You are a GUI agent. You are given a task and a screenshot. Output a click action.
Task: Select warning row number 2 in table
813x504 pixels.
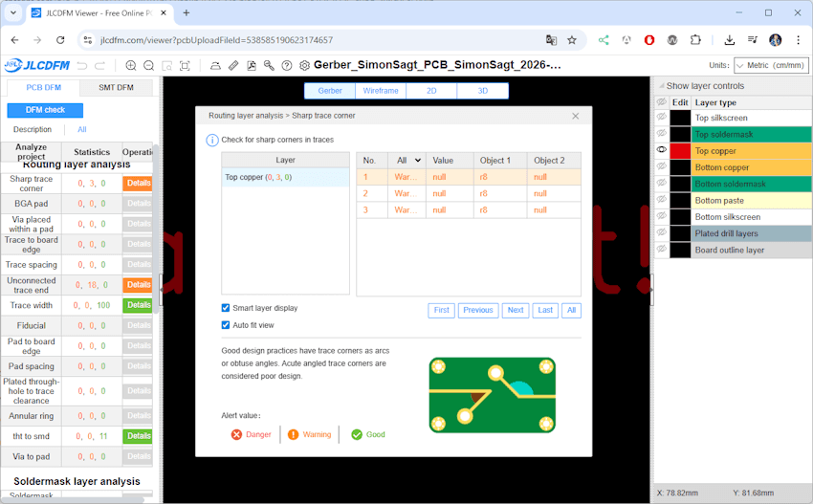click(x=469, y=193)
